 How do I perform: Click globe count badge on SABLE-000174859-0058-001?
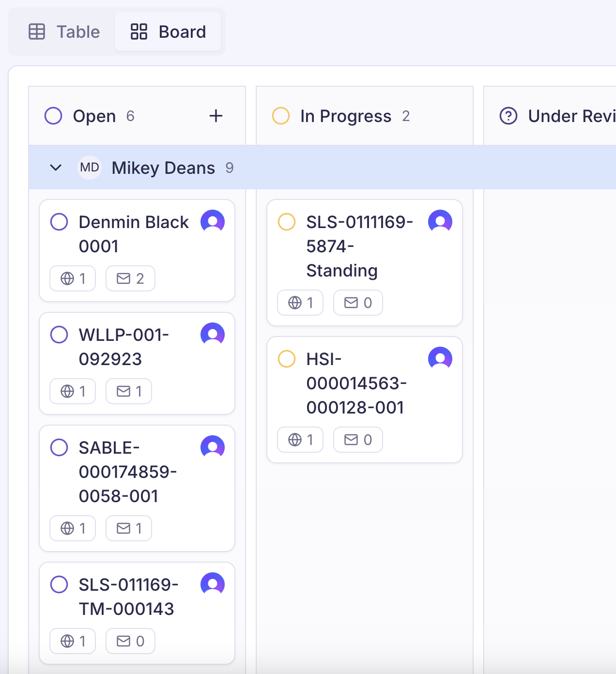(x=73, y=528)
